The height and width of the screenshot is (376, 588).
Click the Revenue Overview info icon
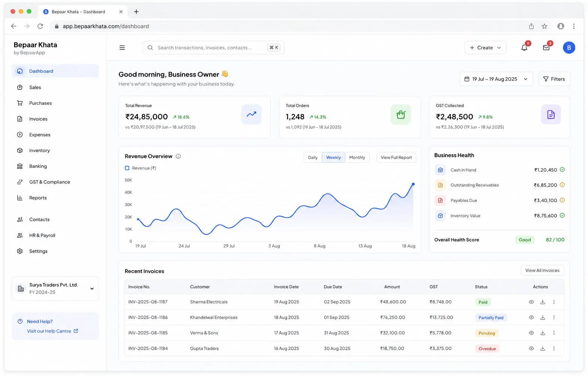(178, 156)
